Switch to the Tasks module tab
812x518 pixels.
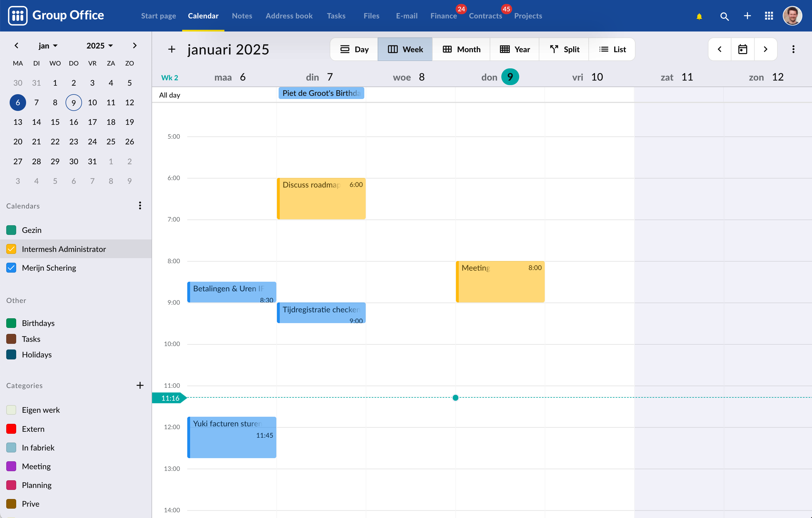click(336, 16)
